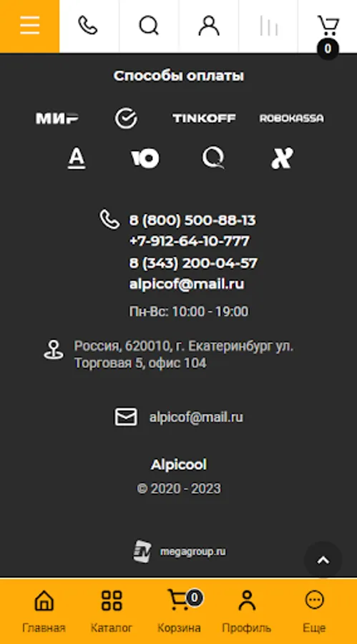The image size is (357, 644).
Task: Open bold alpicof@mail.ru email link
Action: (187, 284)
